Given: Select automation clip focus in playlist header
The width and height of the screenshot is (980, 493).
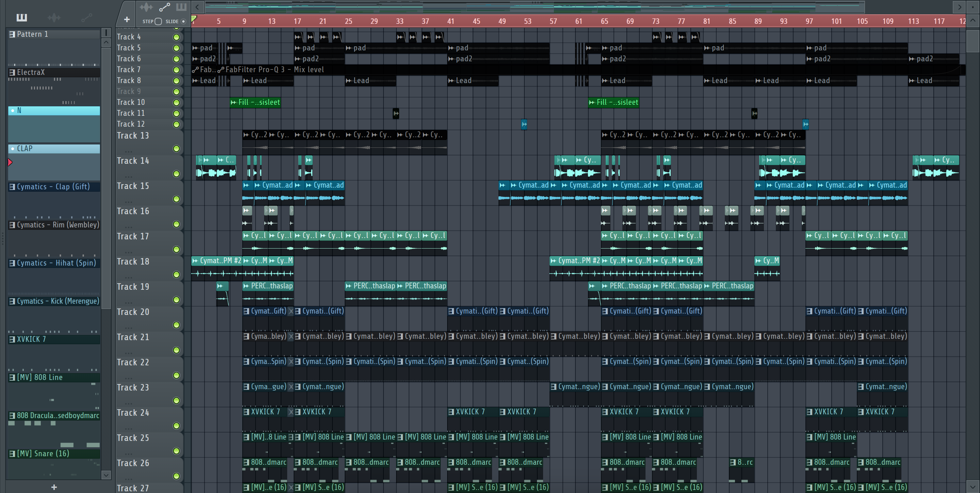Looking at the screenshot, I should pos(164,7).
